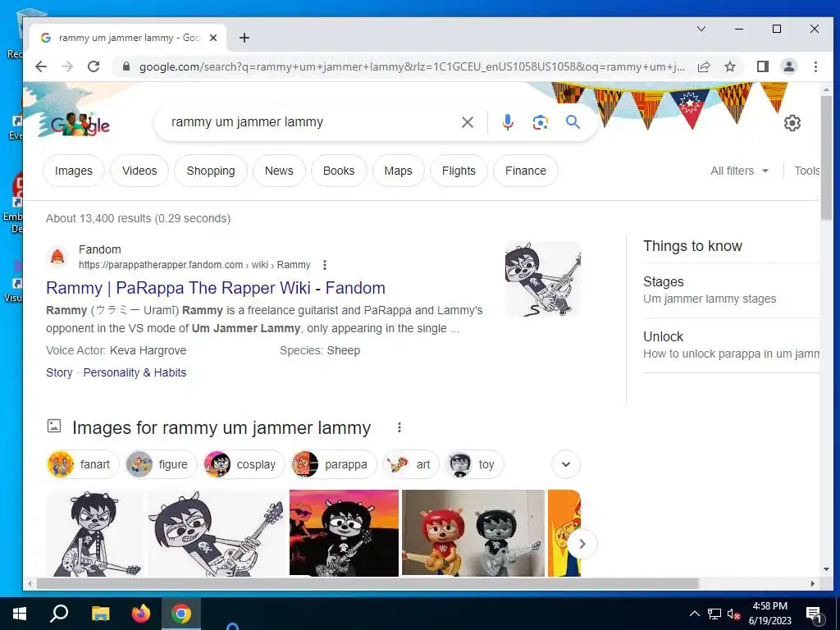This screenshot has width=840, height=630.
Task: Open Rammy PaRappa The Rapper Wiki link
Action: click(216, 288)
